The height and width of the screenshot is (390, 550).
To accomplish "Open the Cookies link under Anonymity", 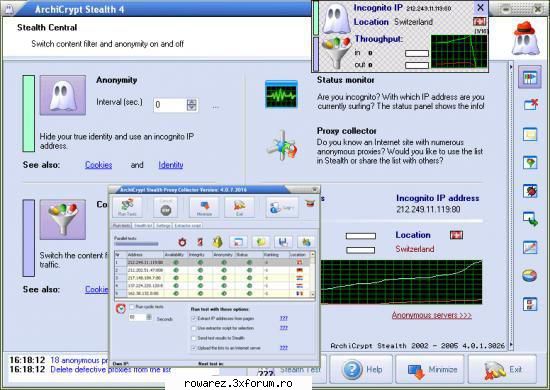I will click(99, 165).
